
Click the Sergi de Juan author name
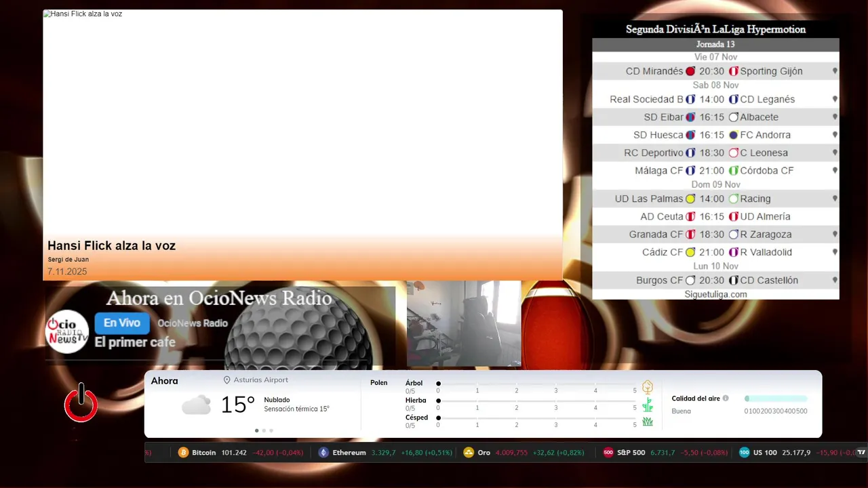[x=68, y=260]
